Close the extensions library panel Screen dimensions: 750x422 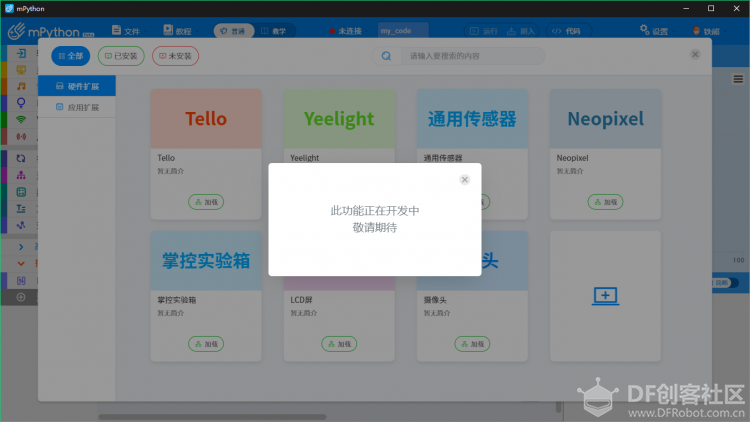[695, 55]
